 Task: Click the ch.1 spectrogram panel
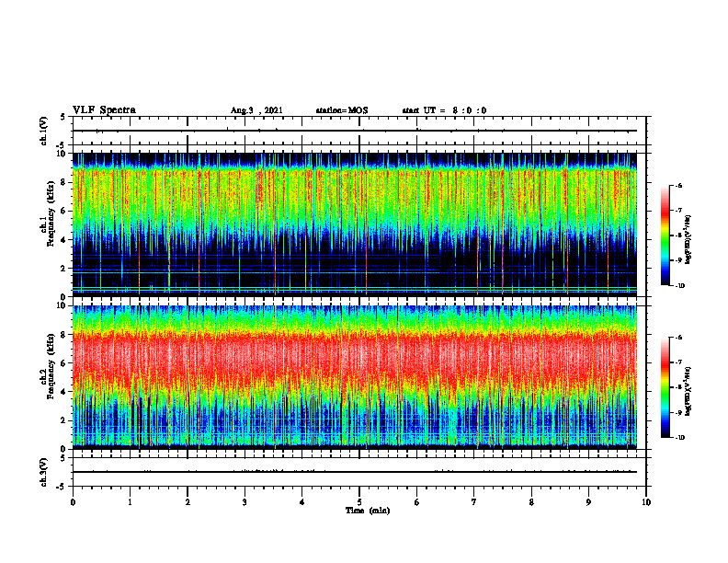tap(355, 224)
